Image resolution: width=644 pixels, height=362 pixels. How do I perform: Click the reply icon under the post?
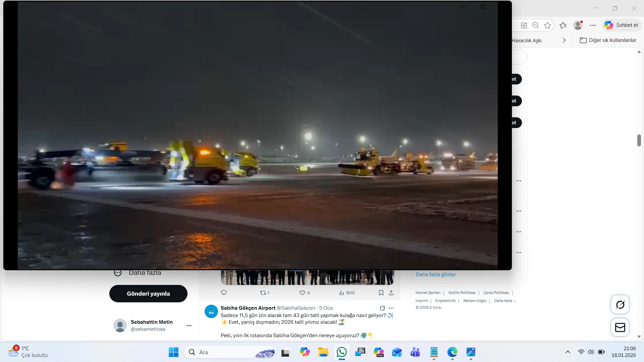tap(224, 293)
